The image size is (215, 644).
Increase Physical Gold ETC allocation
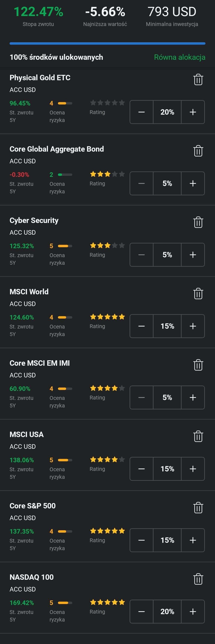tap(193, 112)
